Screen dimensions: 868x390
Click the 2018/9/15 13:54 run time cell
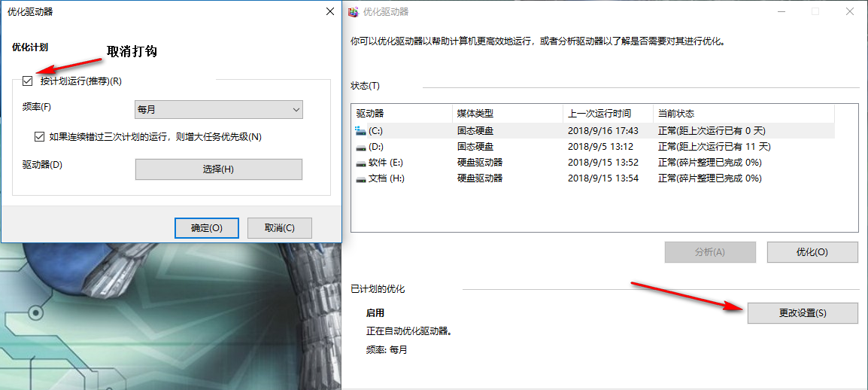(603, 179)
